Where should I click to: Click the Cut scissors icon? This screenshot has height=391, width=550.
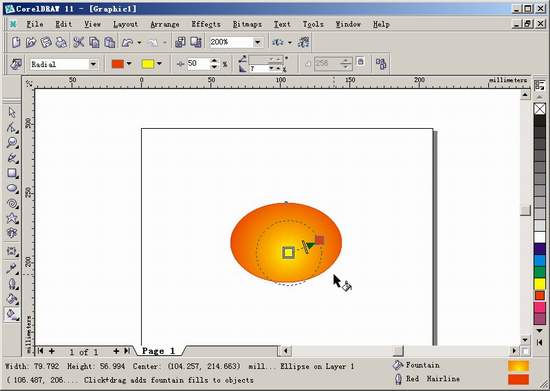point(79,42)
